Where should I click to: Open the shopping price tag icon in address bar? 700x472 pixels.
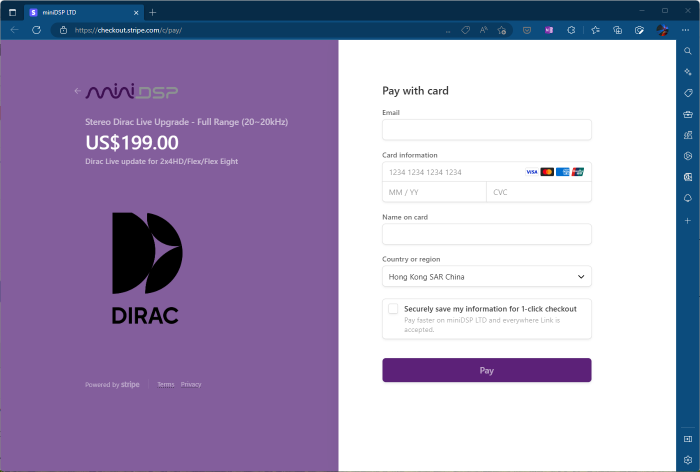coord(466,30)
